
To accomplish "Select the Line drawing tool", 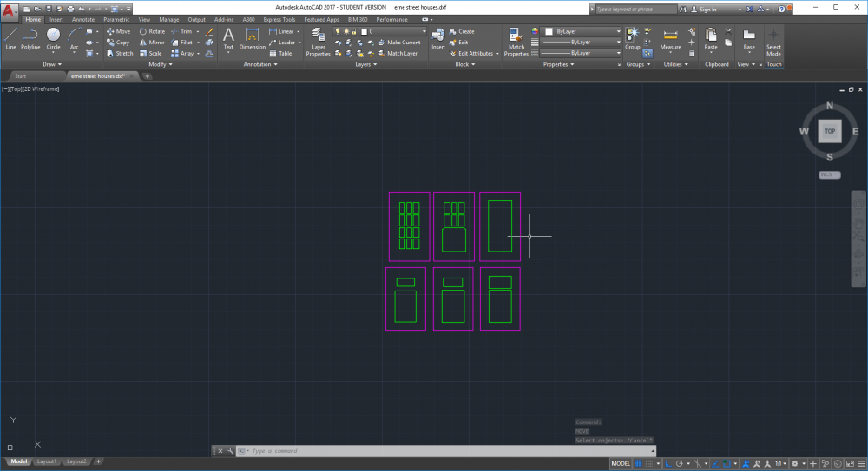I will (10, 37).
